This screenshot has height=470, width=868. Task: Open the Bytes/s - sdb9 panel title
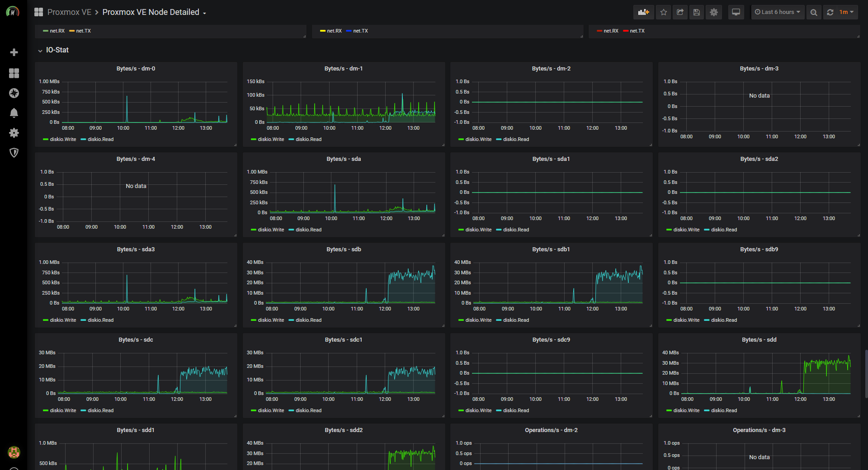coord(759,249)
